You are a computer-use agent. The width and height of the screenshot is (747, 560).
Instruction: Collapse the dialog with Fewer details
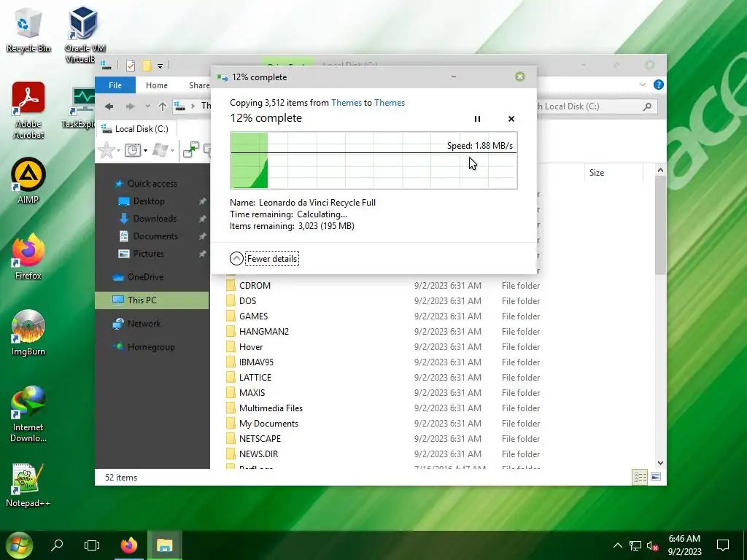[264, 259]
